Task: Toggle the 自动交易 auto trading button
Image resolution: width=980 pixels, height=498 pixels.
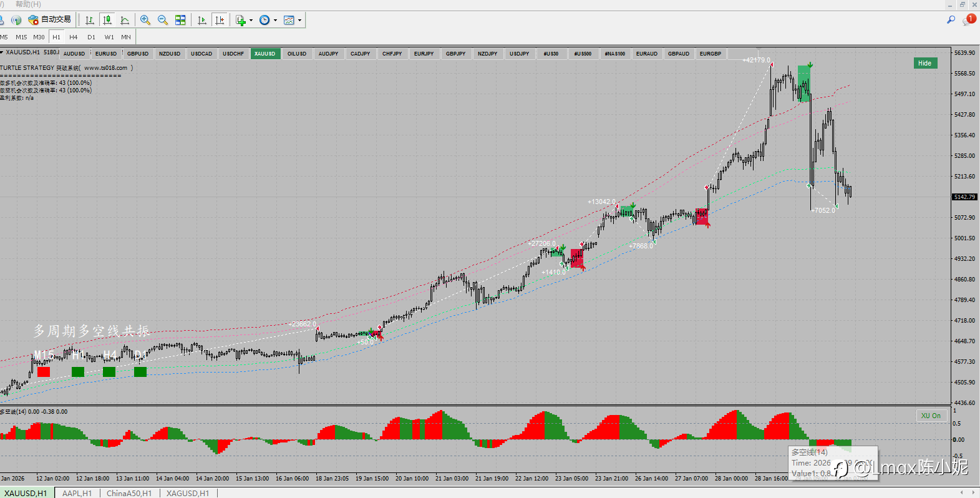Action: [50, 20]
